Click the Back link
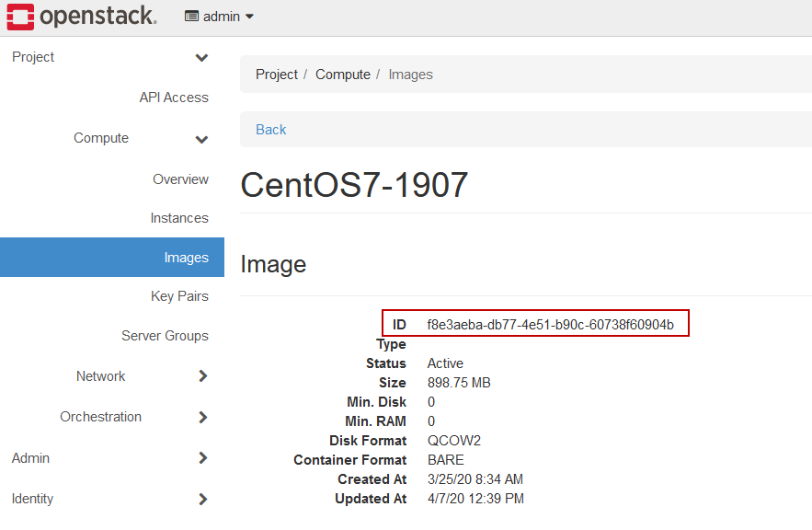Screen dimensions: 812x530 pos(271,130)
